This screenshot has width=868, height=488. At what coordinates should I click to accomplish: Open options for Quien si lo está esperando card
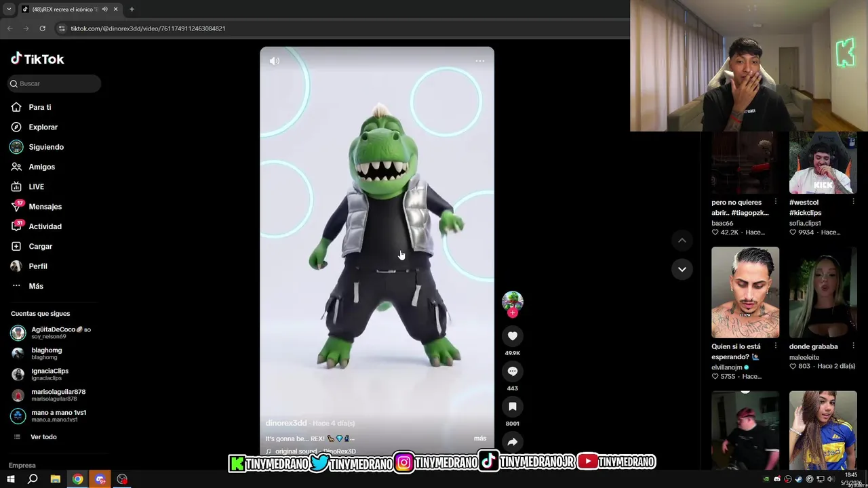pyautogui.click(x=776, y=346)
